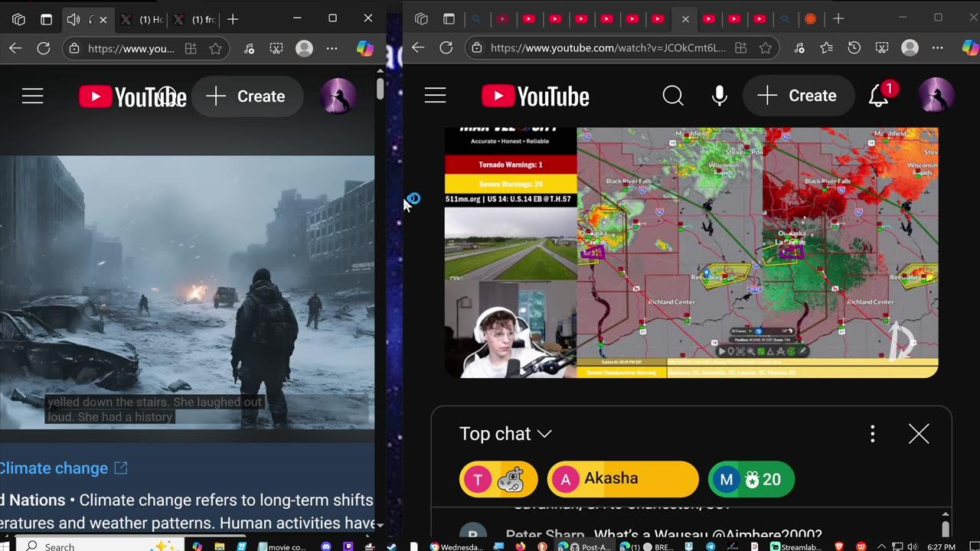The image size is (980, 551).
Task: Switch to the orange-icon tab in right browser
Action: coord(811,18)
